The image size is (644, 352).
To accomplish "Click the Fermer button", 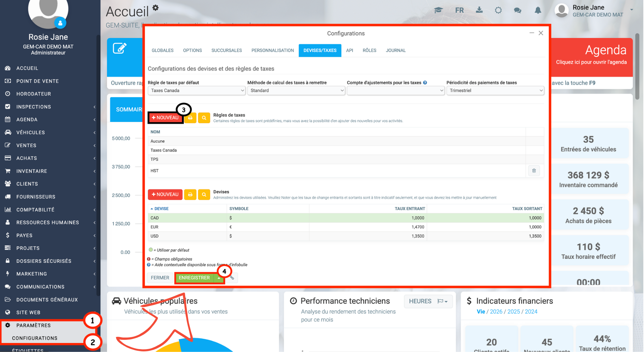I will [x=160, y=278].
